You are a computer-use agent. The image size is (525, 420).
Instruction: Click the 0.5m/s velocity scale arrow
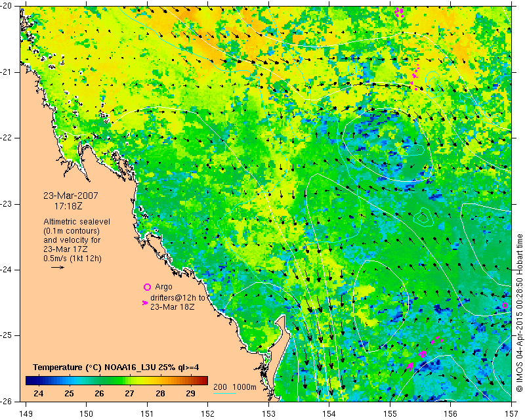coord(58,267)
